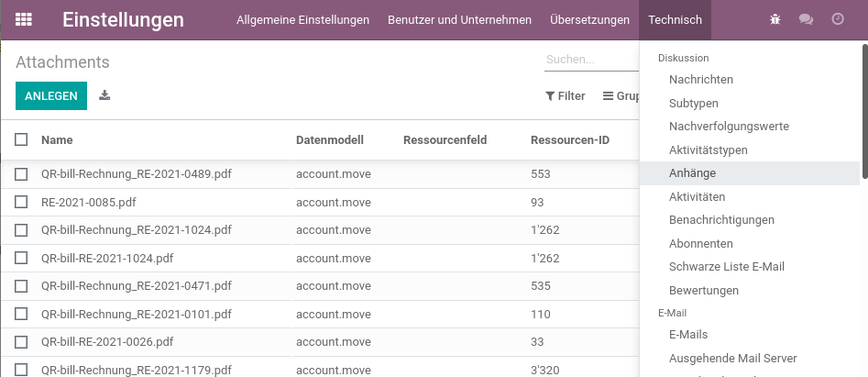Click the import records download icon
This screenshot has height=377, width=868.
(x=104, y=95)
